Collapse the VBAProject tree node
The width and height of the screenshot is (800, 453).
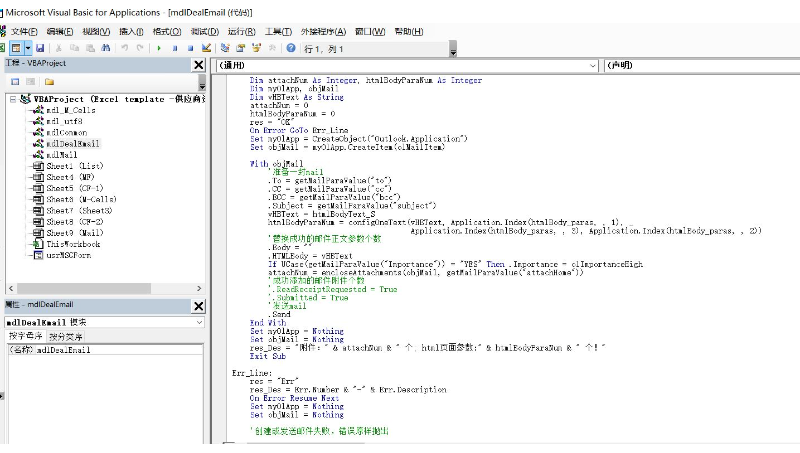(13, 99)
